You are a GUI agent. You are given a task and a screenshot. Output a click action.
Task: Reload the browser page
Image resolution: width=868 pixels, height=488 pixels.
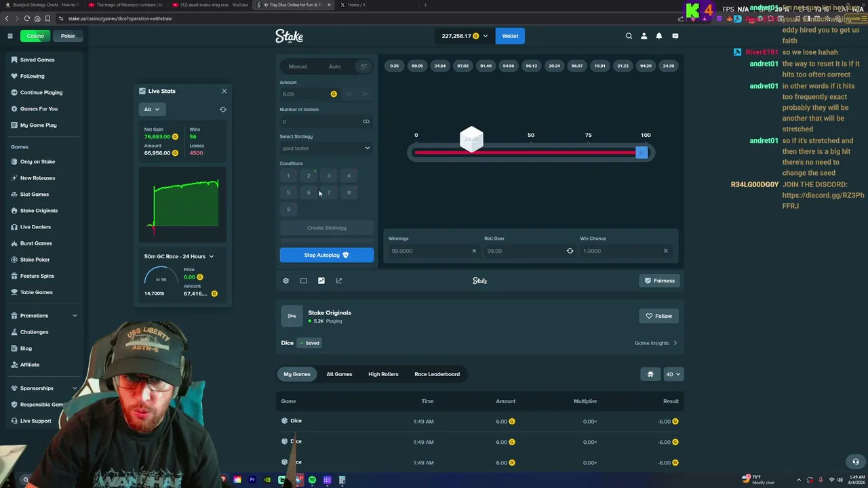27,18
